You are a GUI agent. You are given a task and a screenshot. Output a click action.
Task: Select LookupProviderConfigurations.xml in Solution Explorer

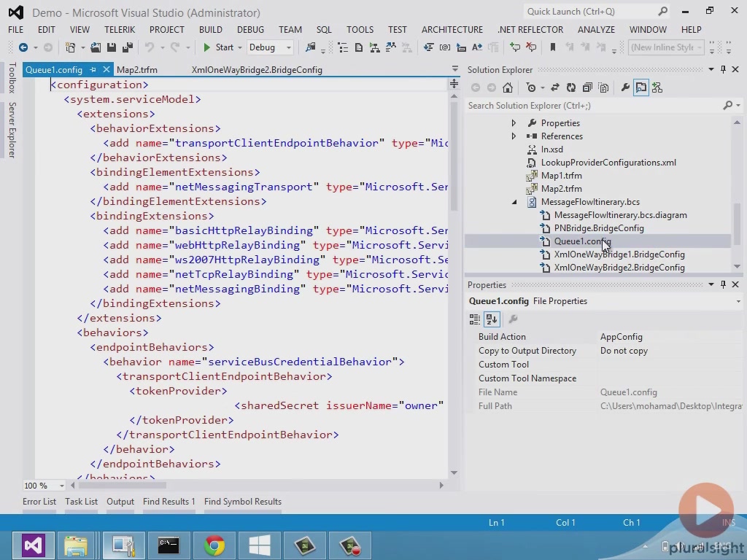[x=608, y=163]
